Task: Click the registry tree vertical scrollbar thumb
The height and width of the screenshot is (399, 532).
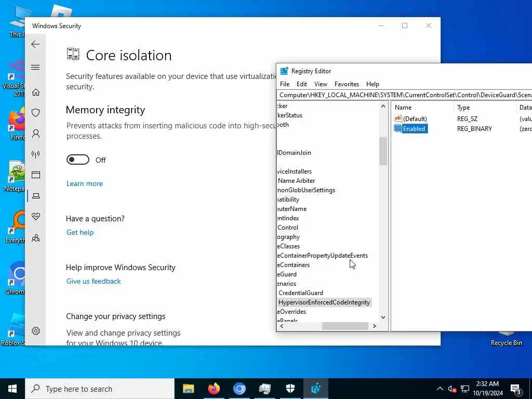Action: (x=383, y=151)
